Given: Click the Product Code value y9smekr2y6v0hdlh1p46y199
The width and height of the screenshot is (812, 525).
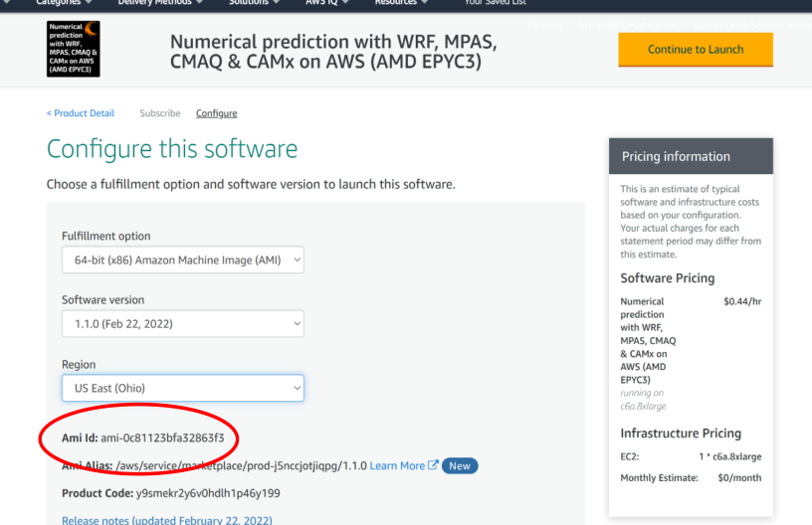Looking at the screenshot, I should coord(208,493).
